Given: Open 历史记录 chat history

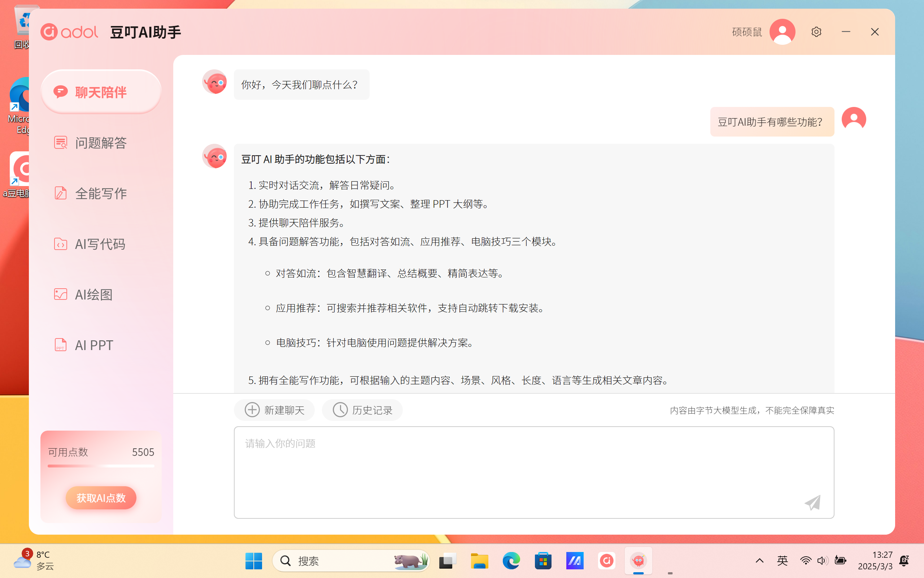Looking at the screenshot, I should (362, 410).
